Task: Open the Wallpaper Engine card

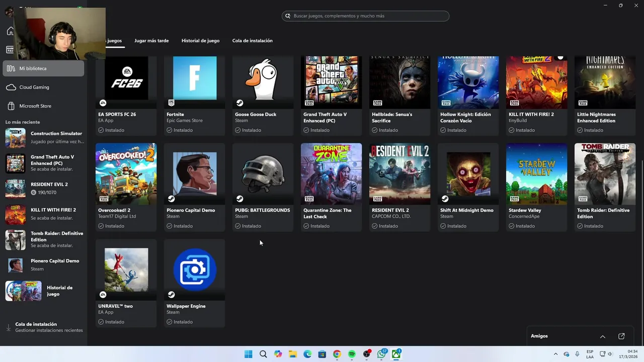Action: tap(195, 283)
